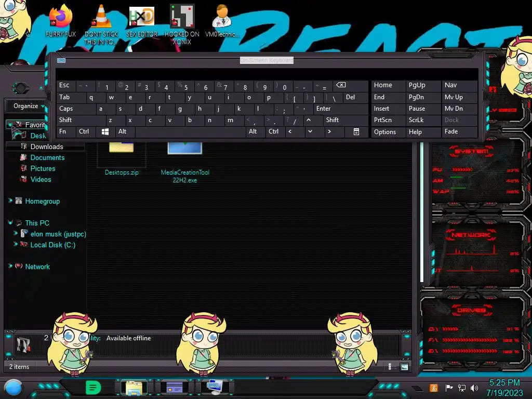
Task: Click the Start orb button
Action: coord(13,388)
